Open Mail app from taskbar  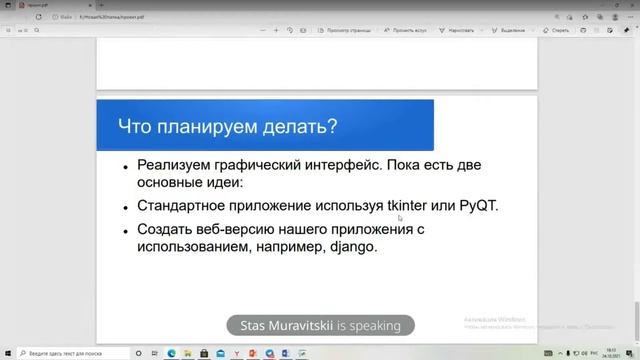click(x=220, y=353)
